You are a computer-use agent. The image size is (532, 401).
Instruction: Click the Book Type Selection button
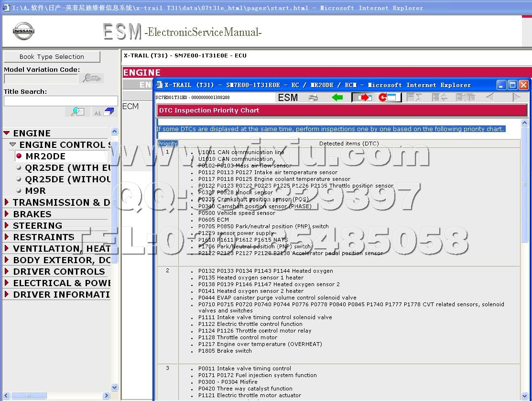tap(52, 56)
